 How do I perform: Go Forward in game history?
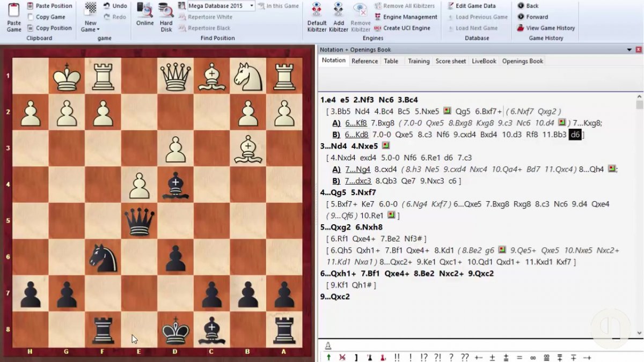[533, 17]
